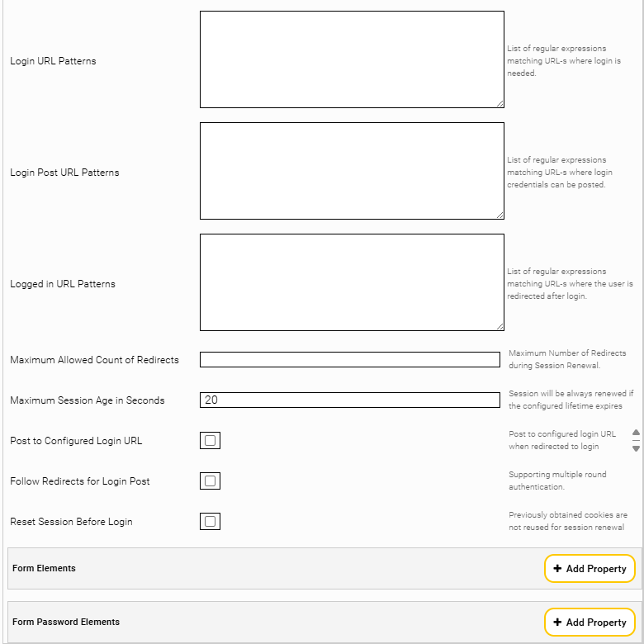Select the Logged in URL Patterns text area
The width and height of the screenshot is (644, 644).
click(352, 282)
